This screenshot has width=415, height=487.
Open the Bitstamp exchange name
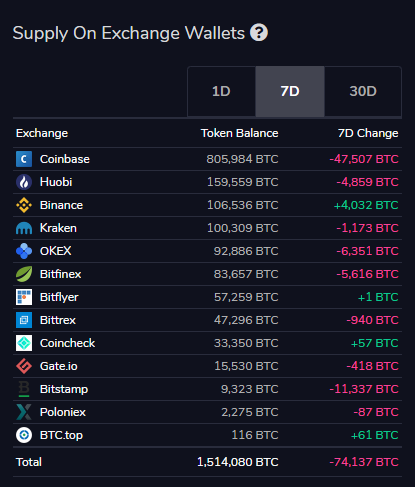click(64, 389)
